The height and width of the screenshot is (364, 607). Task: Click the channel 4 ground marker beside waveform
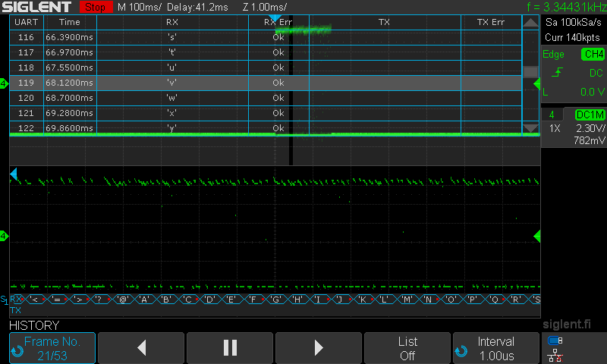pyautogui.click(x=4, y=236)
